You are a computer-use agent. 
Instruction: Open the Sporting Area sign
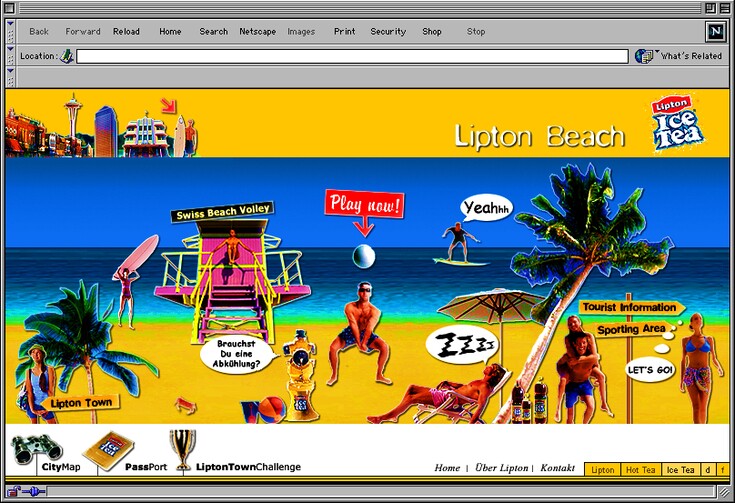[x=632, y=330]
